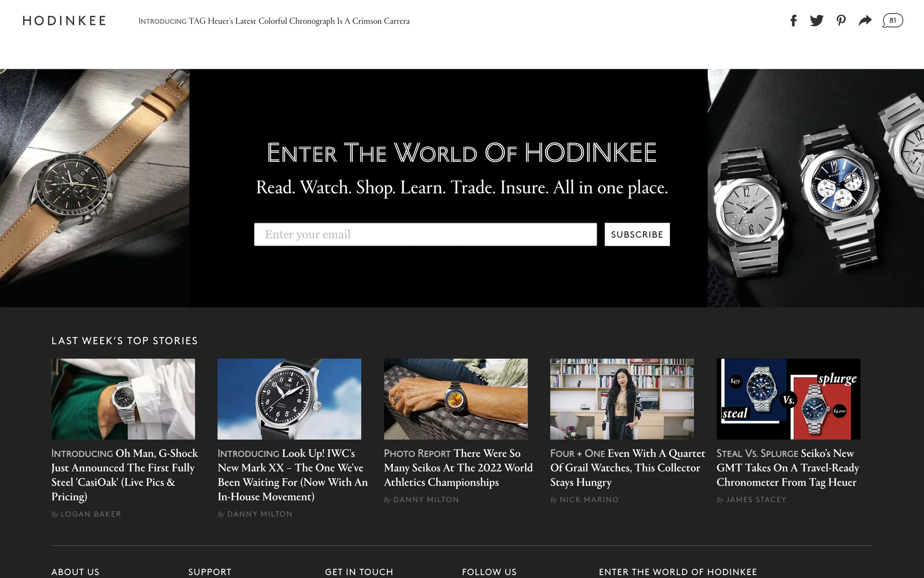Read Seiko's New GMT article title
924x578 pixels.
click(788, 468)
